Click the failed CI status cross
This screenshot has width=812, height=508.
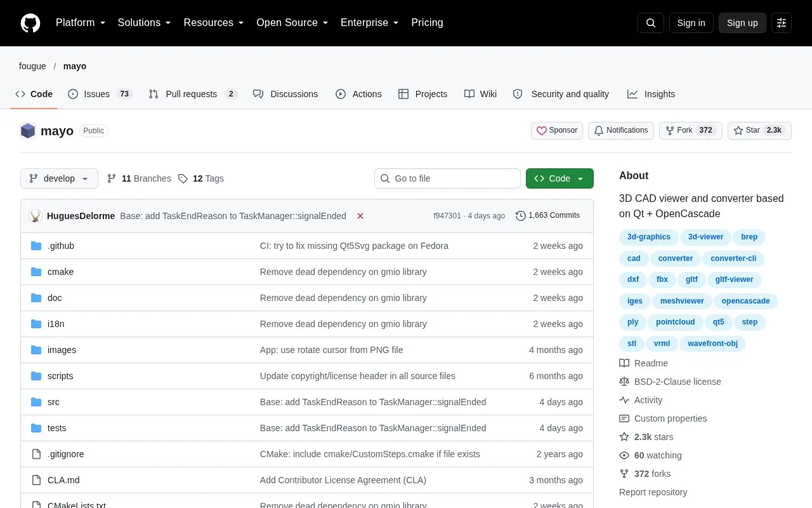360,216
